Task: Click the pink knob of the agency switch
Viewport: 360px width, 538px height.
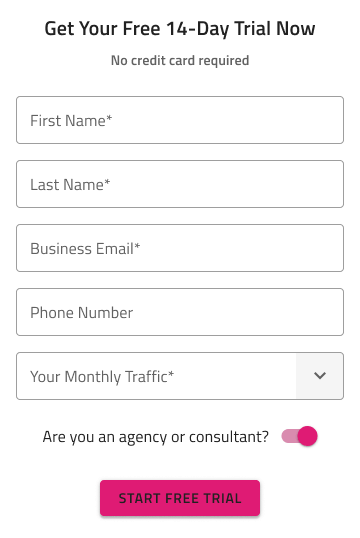Action: pos(307,436)
